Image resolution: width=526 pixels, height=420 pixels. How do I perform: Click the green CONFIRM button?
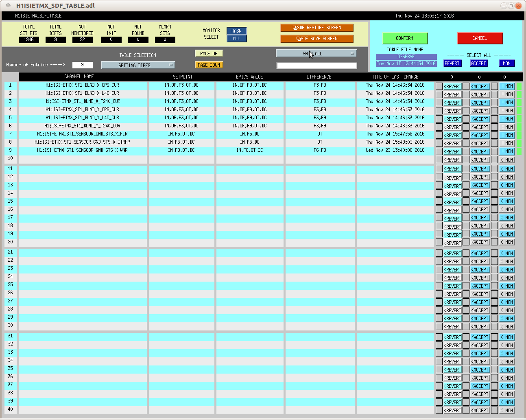tap(405, 38)
